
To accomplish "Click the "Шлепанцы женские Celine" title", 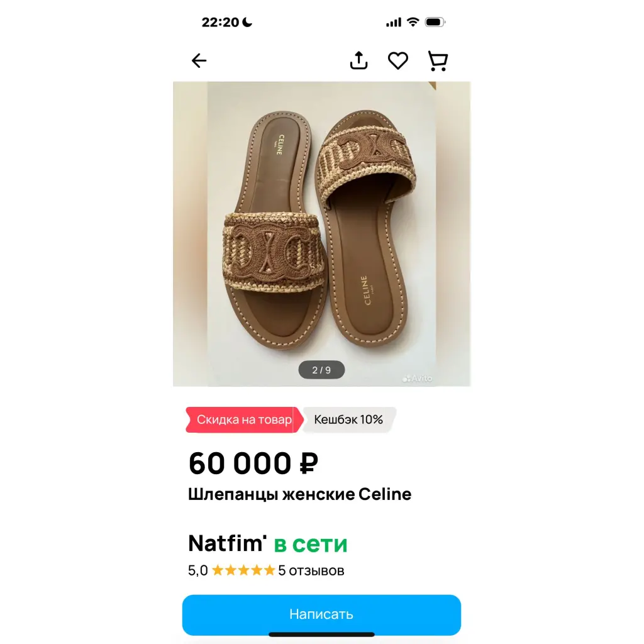I will [x=299, y=494].
